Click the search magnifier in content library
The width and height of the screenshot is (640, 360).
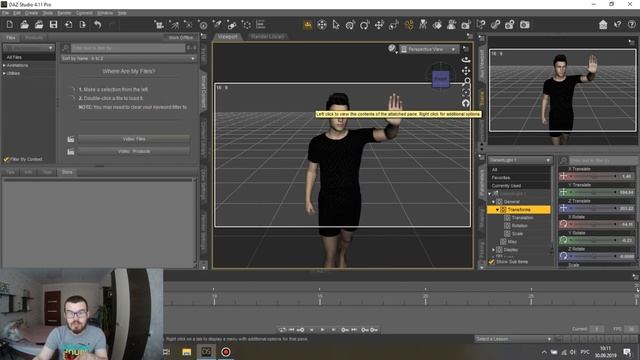(65, 48)
